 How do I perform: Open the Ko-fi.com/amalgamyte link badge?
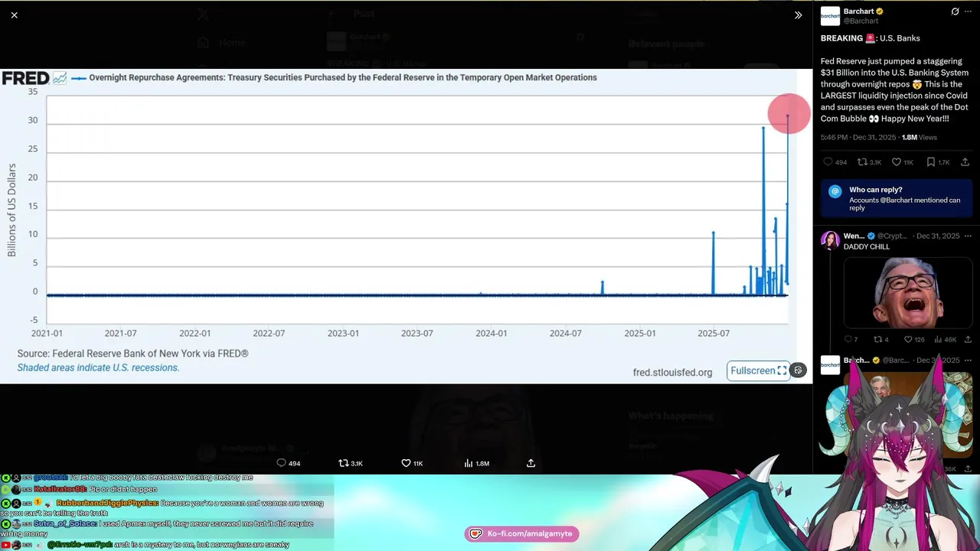click(521, 533)
